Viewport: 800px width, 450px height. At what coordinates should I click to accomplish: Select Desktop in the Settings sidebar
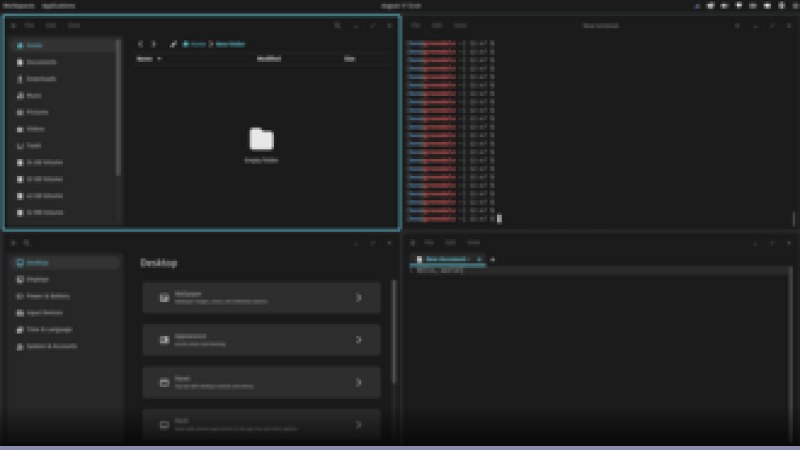click(65, 263)
